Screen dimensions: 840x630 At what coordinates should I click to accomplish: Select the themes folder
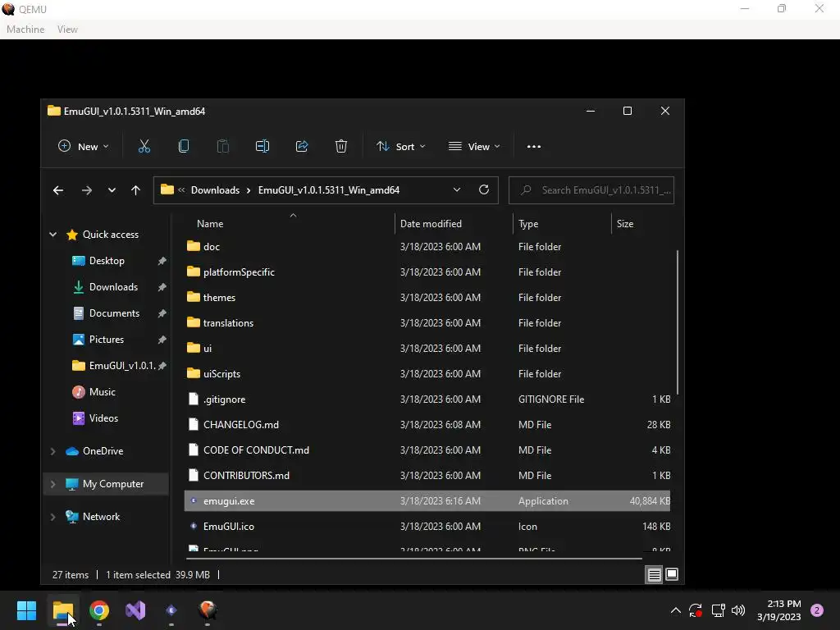click(x=219, y=298)
